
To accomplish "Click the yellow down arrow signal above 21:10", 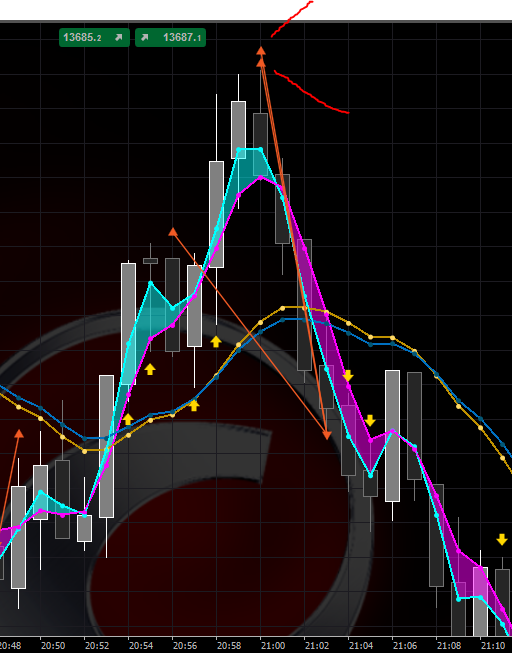I will [502, 540].
